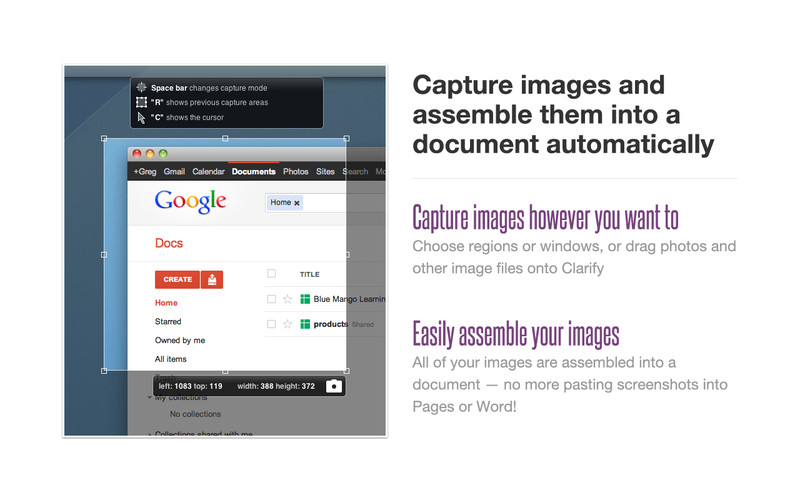Select the Documents tab in Google bar
Screen dimensions: 800x500
(x=254, y=171)
